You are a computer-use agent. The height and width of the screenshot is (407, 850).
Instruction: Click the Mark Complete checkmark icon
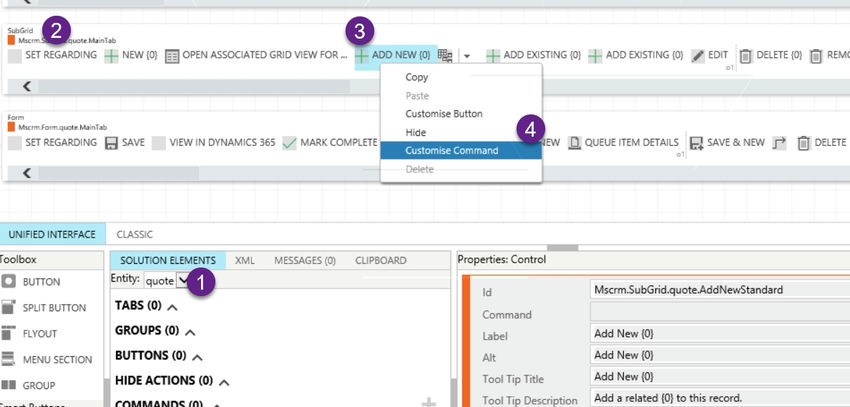click(x=289, y=143)
